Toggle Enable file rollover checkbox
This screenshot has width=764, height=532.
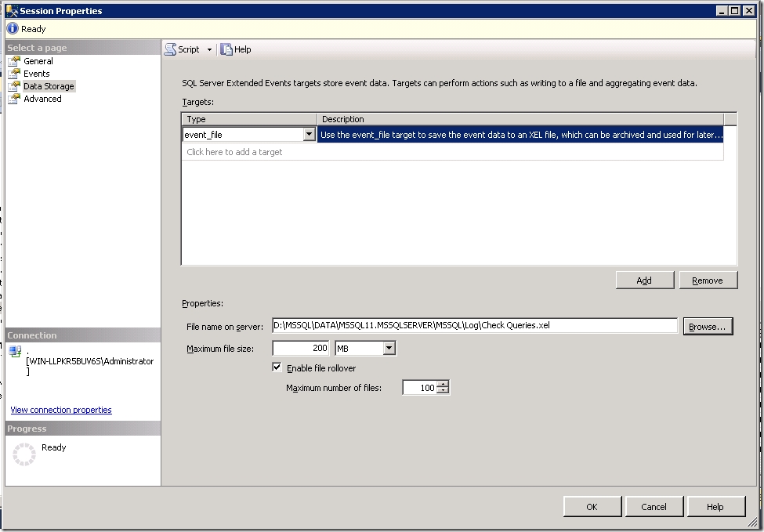click(x=277, y=367)
